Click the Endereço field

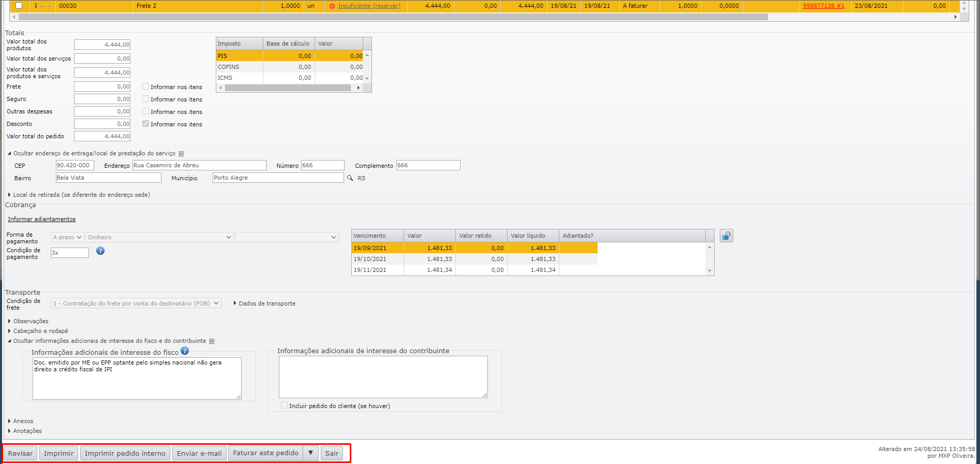point(199,166)
